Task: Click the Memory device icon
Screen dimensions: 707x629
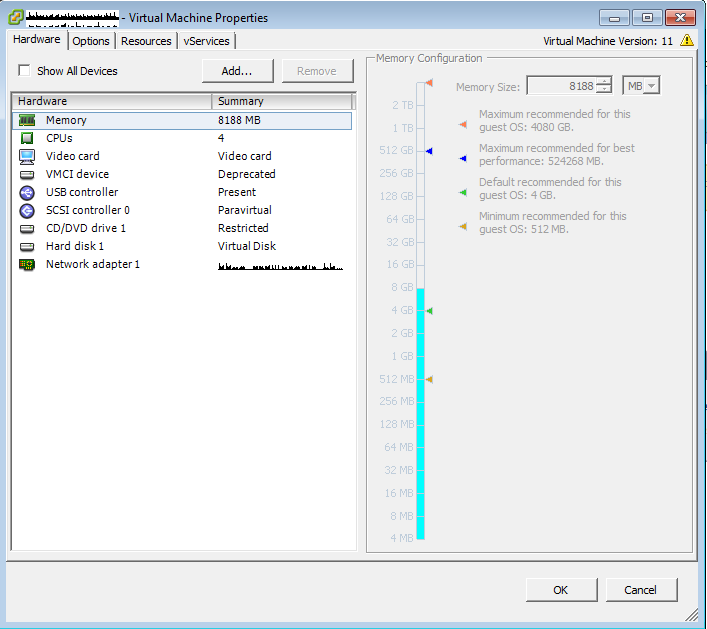Action: point(27,120)
